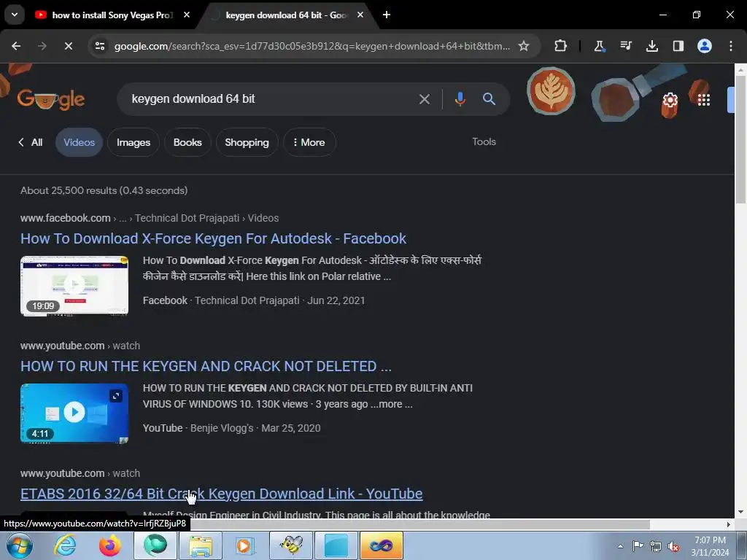
Task: Toggle the browser side panel
Action: [x=678, y=46]
